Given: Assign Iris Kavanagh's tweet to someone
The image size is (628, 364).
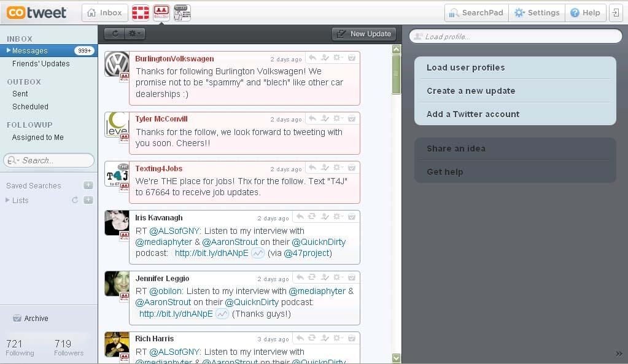Looking at the screenshot, I should [325, 217].
